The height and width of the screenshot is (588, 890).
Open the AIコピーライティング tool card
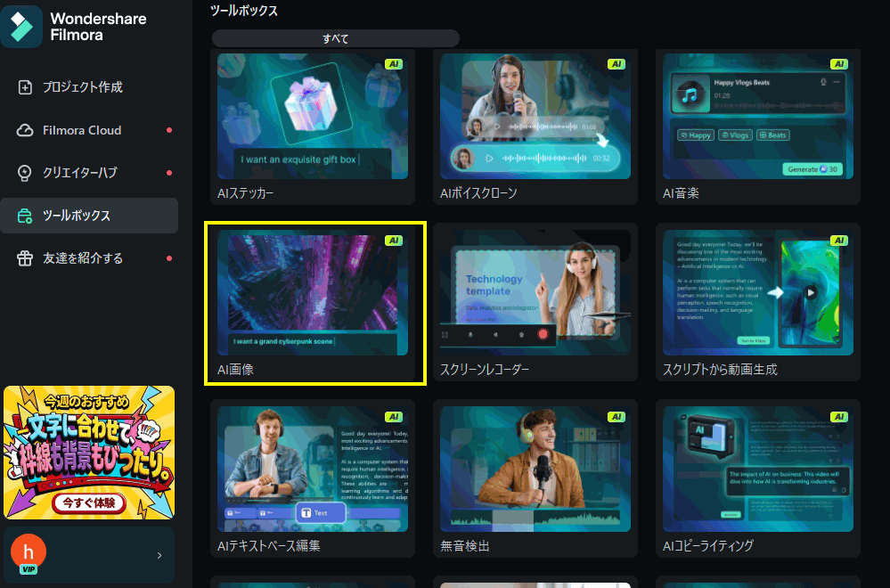pyautogui.click(x=758, y=478)
